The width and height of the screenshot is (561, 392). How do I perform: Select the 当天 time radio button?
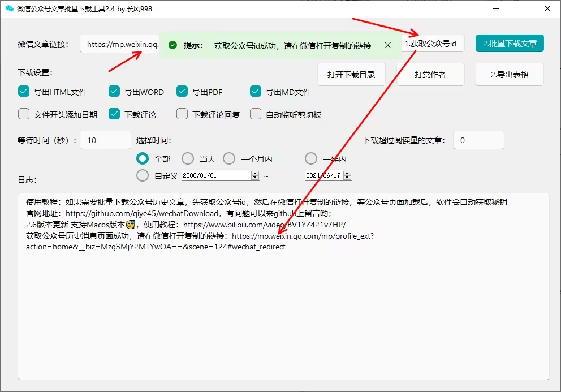point(188,159)
